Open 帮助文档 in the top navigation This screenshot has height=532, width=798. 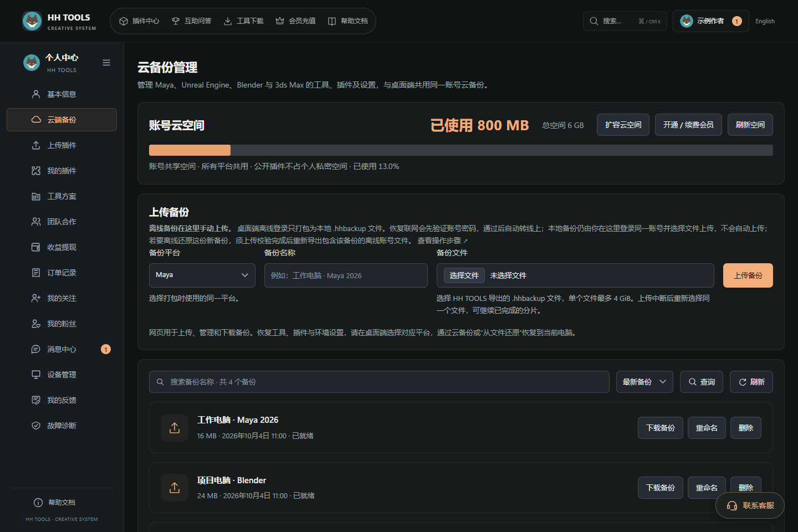[x=347, y=21]
